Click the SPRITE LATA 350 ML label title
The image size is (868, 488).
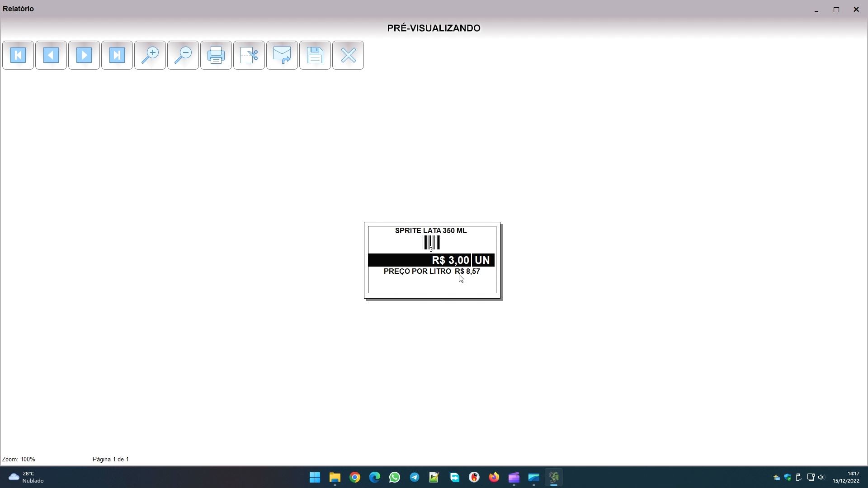pyautogui.click(x=431, y=230)
